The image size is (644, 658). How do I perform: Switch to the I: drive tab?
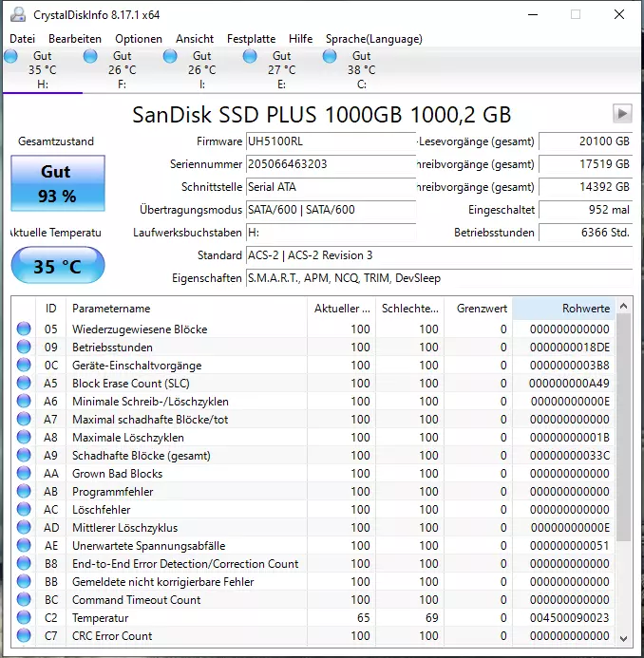[x=201, y=69]
